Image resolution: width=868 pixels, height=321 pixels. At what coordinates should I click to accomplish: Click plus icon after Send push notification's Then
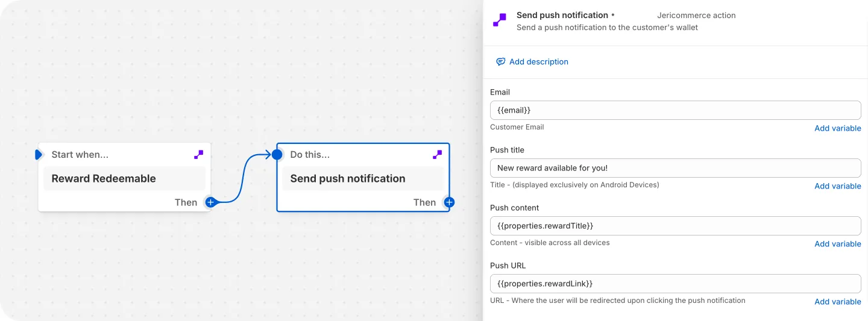449,202
